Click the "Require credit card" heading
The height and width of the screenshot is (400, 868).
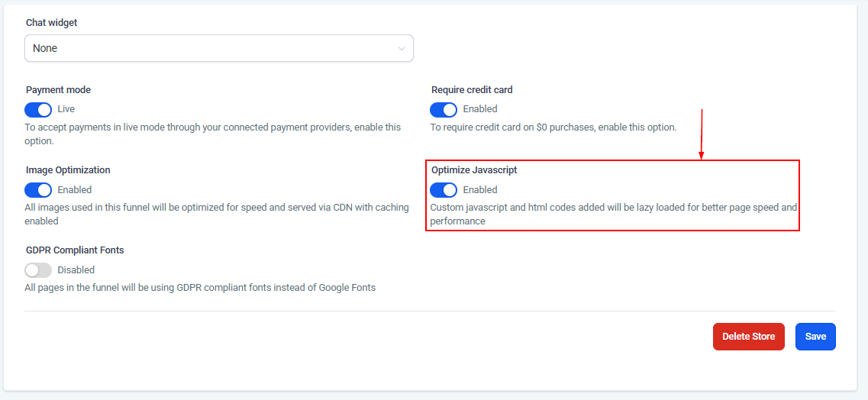(472, 90)
